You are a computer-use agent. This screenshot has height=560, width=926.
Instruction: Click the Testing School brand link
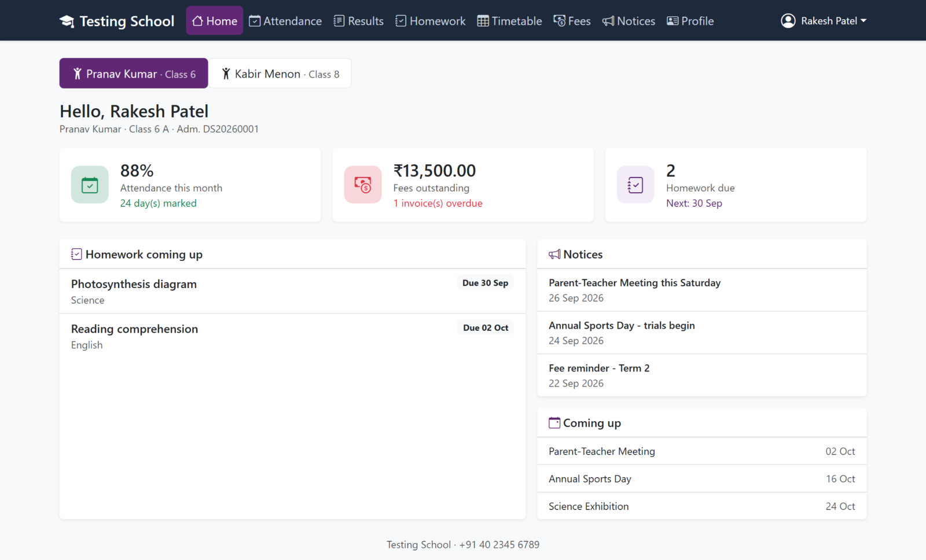(117, 21)
